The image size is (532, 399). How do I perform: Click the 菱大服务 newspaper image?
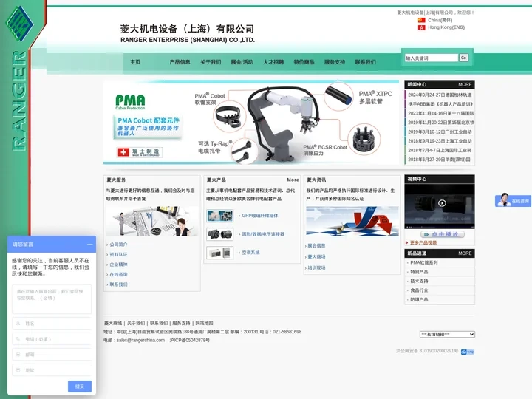coord(152,221)
